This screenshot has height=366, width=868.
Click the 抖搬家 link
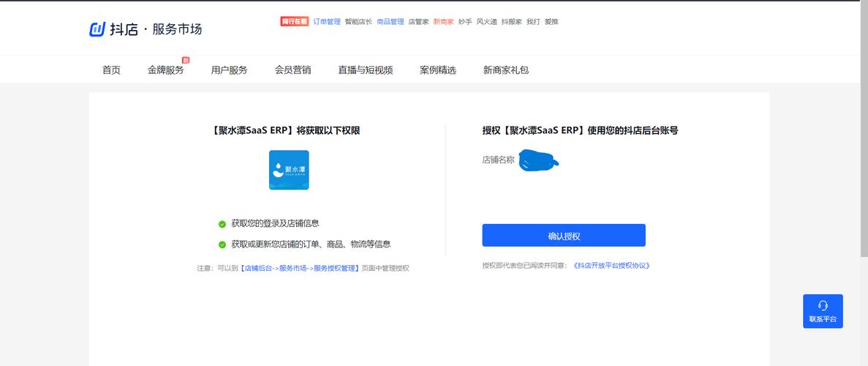click(x=511, y=22)
